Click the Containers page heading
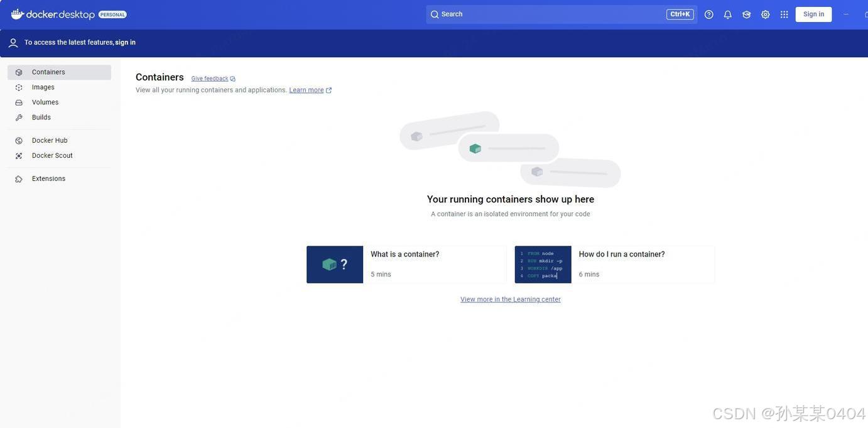This screenshot has width=868, height=428. [x=160, y=77]
